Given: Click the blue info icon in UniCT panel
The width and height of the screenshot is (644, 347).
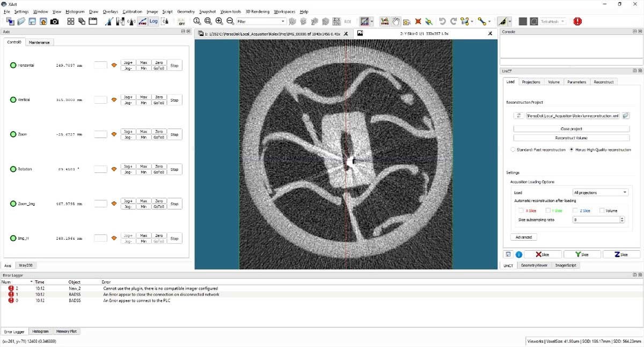Looking at the screenshot, I should 519,255.
